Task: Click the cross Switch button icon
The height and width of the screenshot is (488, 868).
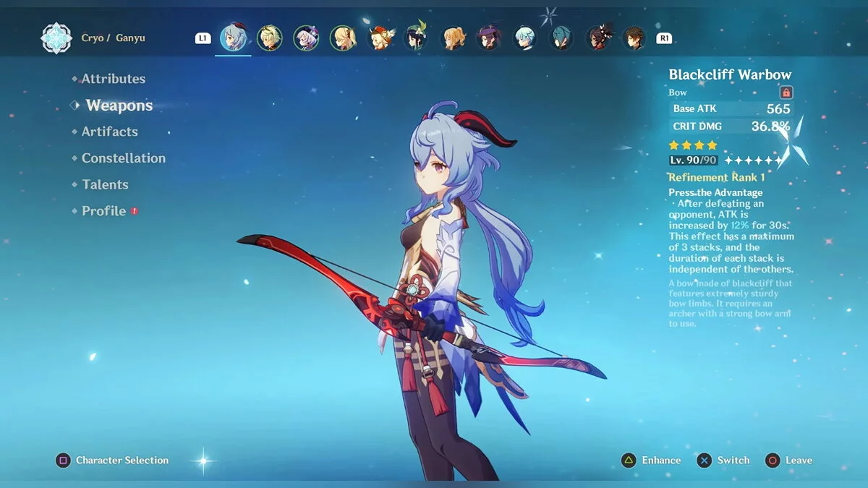Action: [705, 461]
